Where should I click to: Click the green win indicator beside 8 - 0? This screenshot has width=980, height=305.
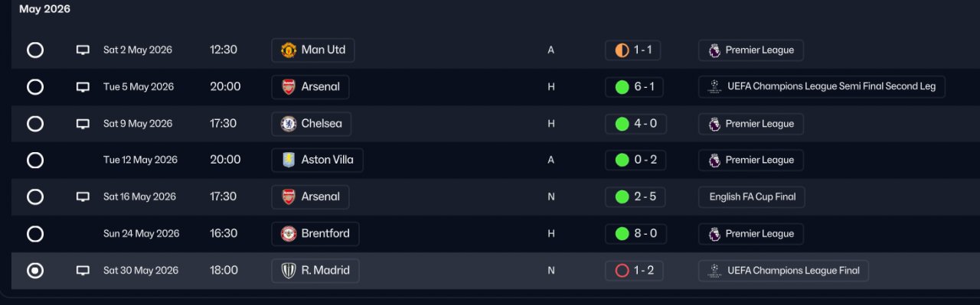coord(622,234)
